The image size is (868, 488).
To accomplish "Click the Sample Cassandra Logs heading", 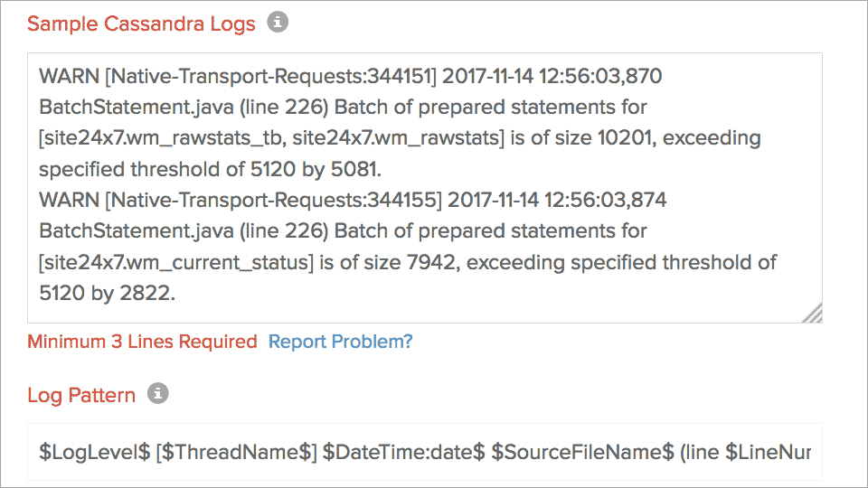I will coord(141,23).
